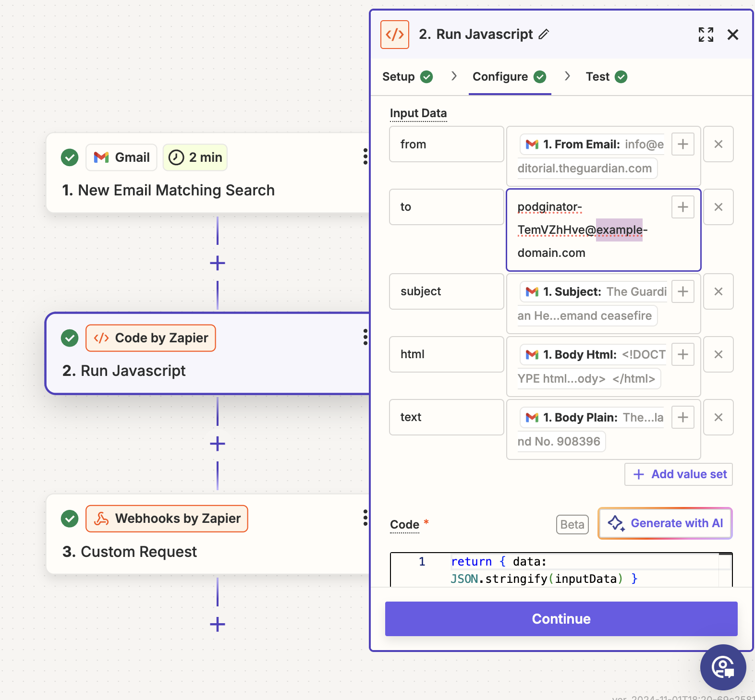Add step between Gmail and Code steps
Screen dimensions: 755x700
pyautogui.click(x=218, y=263)
